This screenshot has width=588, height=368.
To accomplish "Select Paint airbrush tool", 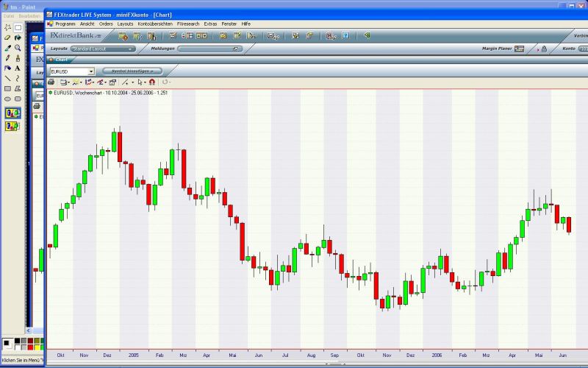I will click(7, 68).
